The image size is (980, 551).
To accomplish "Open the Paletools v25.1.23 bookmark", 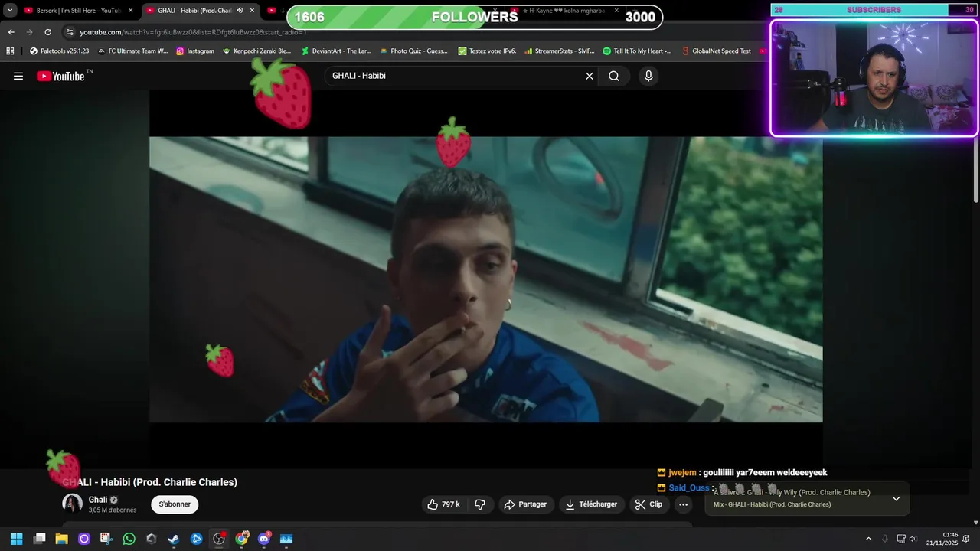I will click(x=59, y=51).
